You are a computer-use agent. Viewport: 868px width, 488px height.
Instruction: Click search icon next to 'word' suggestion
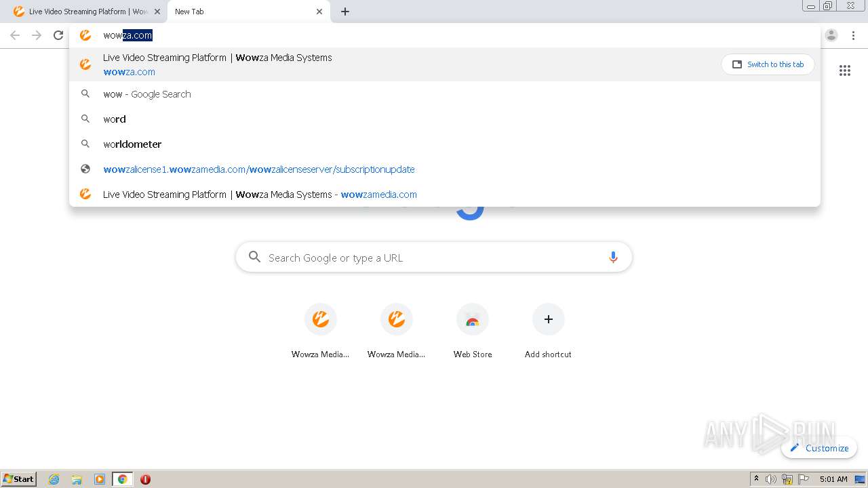85,119
